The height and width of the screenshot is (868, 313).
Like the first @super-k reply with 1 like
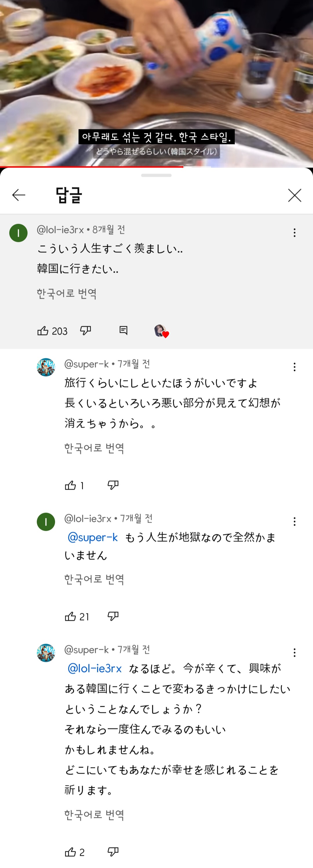point(70,485)
